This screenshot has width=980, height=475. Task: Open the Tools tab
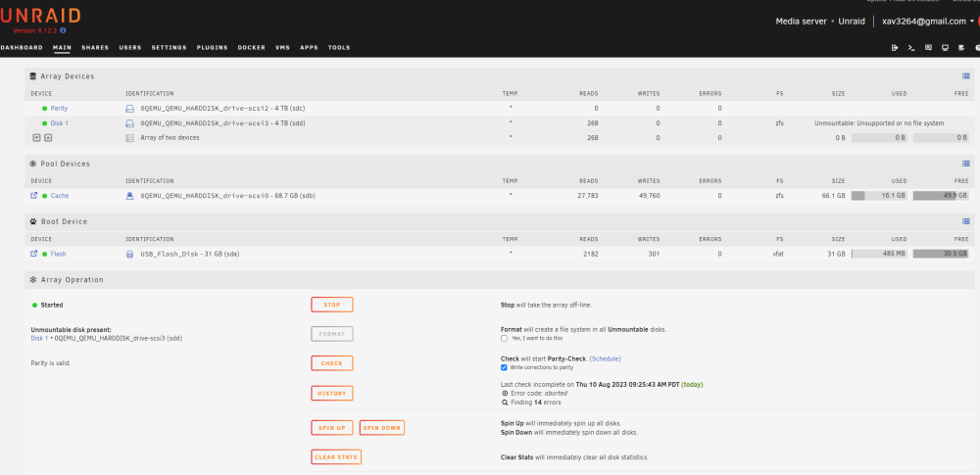pyautogui.click(x=339, y=47)
